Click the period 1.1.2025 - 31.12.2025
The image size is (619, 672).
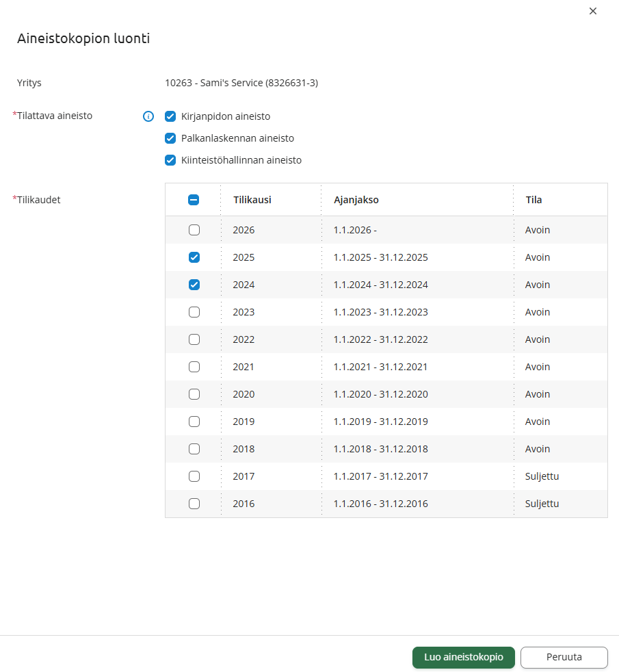click(x=381, y=257)
